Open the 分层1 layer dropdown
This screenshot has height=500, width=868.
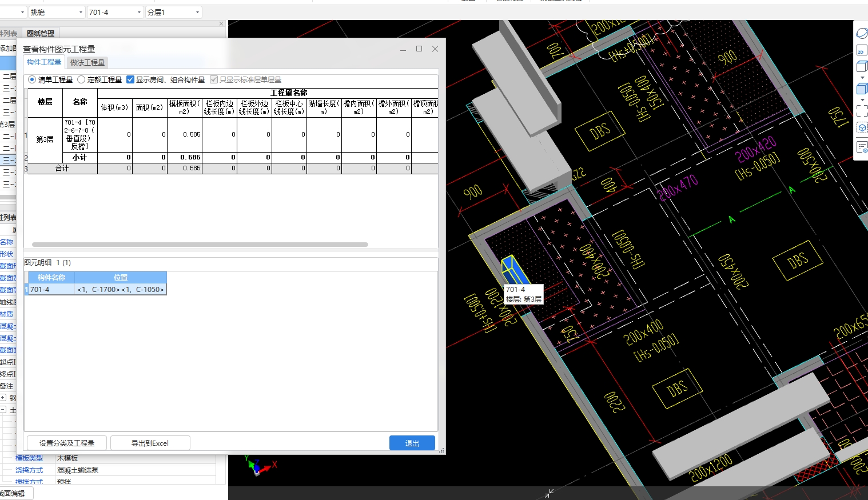click(x=173, y=12)
